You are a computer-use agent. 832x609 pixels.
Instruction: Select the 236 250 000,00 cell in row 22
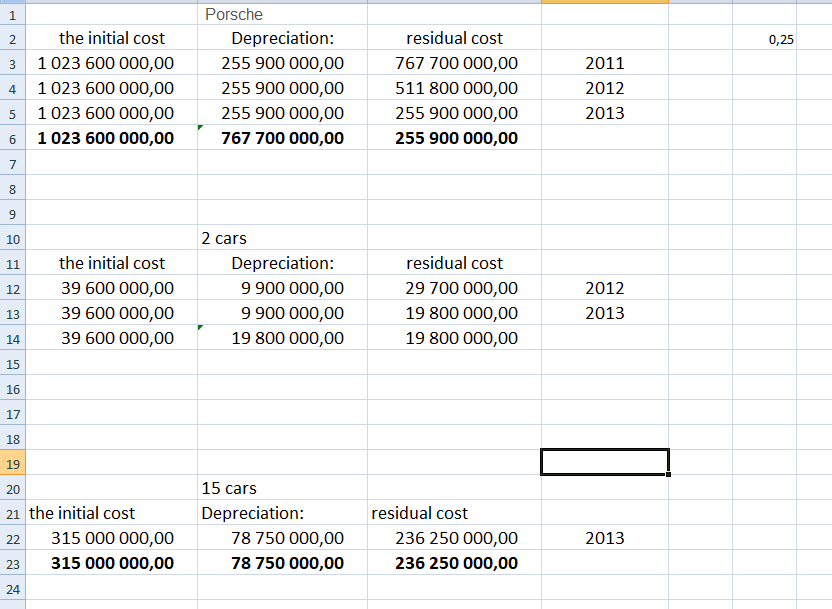tap(456, 538)
